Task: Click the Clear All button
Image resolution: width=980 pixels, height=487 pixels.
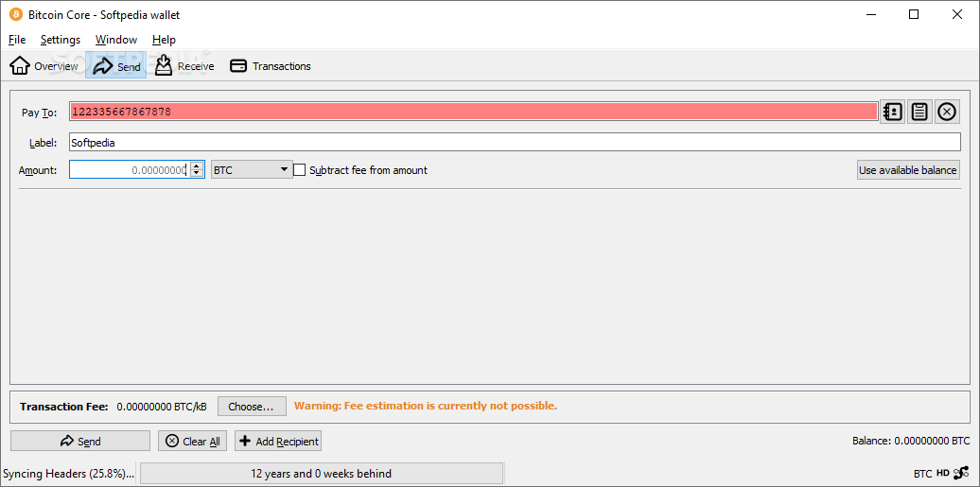Action: tap(193, 442)
